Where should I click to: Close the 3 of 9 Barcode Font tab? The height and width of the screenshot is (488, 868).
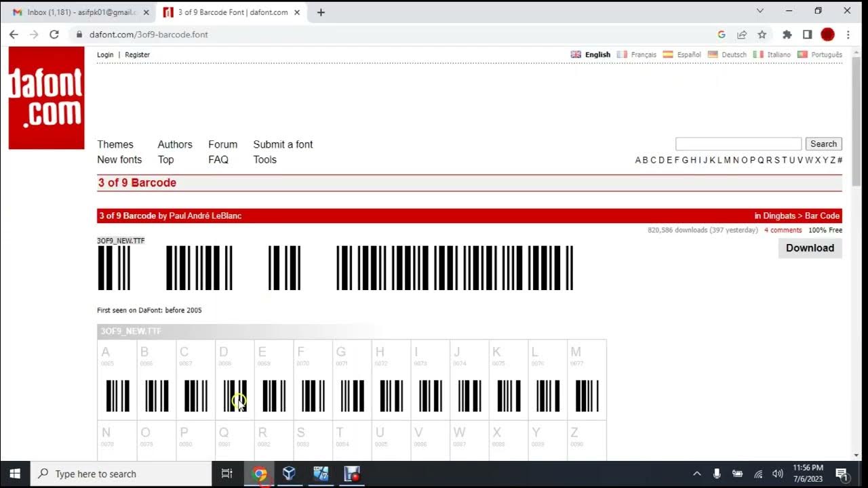tap(296, 12)
